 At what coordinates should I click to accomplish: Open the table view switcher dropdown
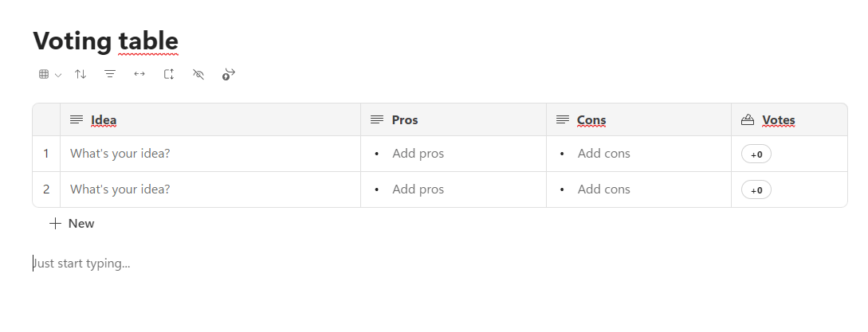click(x=49, y=74)
